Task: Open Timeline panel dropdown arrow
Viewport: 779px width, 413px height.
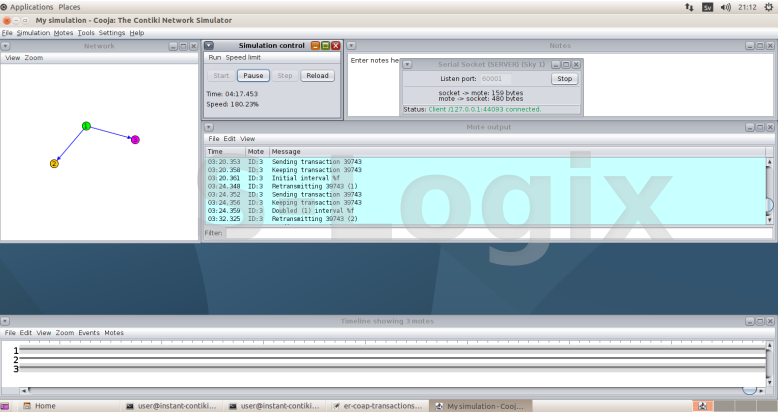Action: 5,322
